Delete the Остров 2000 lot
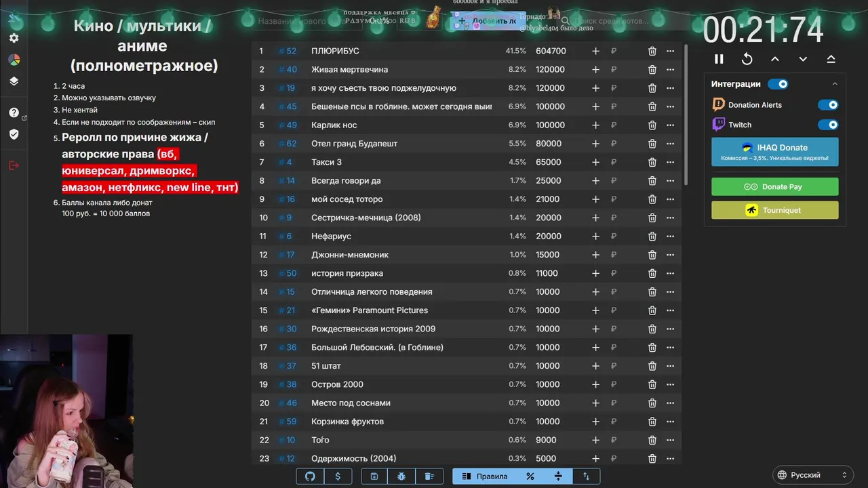Screen dimensions: 868x488 click(x=652, y=384)
